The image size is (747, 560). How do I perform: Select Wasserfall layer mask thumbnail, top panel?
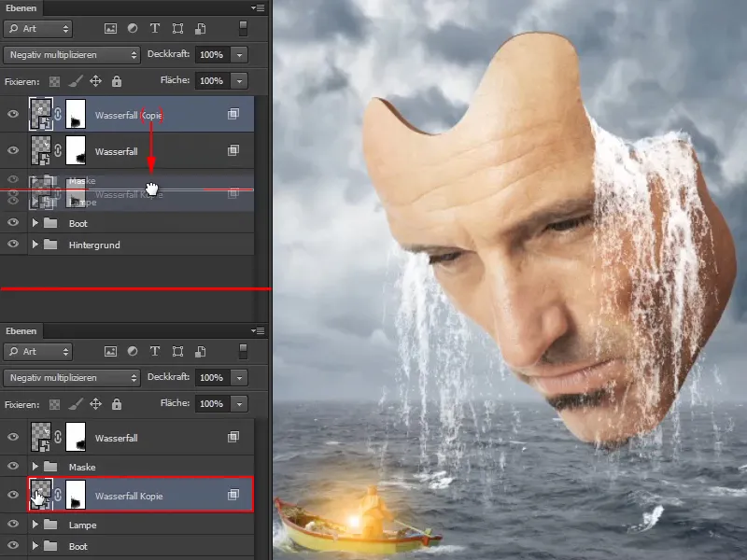tap(76, 150)
